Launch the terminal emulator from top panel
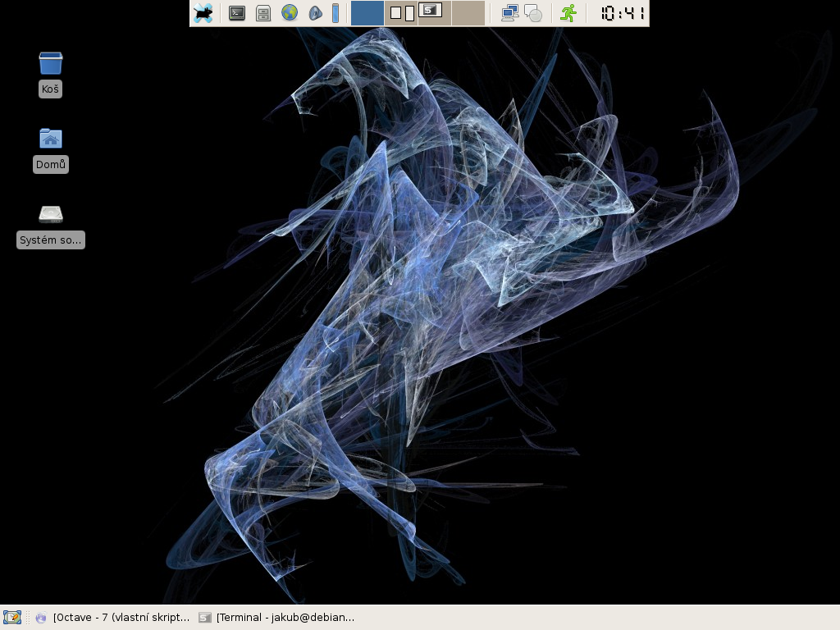The image size is (840, 630). (x=237, y=13)
